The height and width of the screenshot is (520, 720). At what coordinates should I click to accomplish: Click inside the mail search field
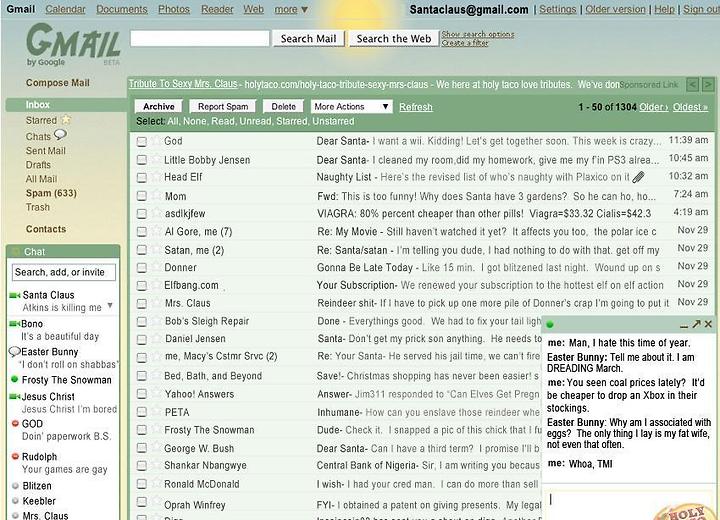200,39
